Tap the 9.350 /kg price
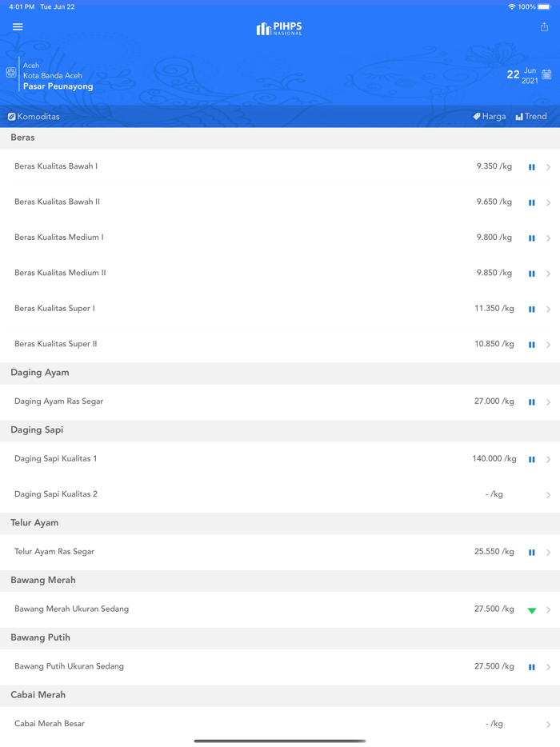The image size is (560, 747). point(494,166)
